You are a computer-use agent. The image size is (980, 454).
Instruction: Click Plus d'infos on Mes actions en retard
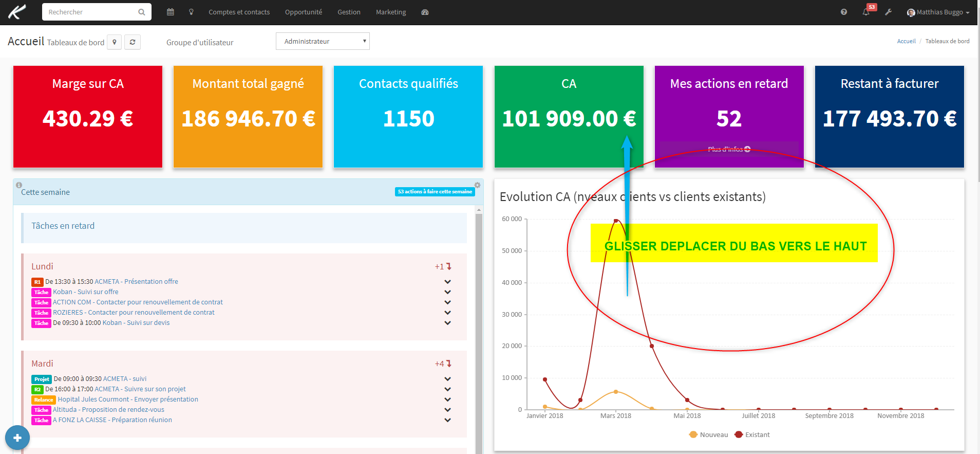pos(729,149)
